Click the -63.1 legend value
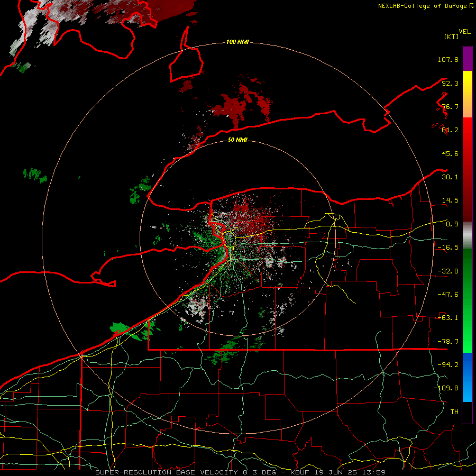This screenshot has height=476, width=476. tap(448, 318)
